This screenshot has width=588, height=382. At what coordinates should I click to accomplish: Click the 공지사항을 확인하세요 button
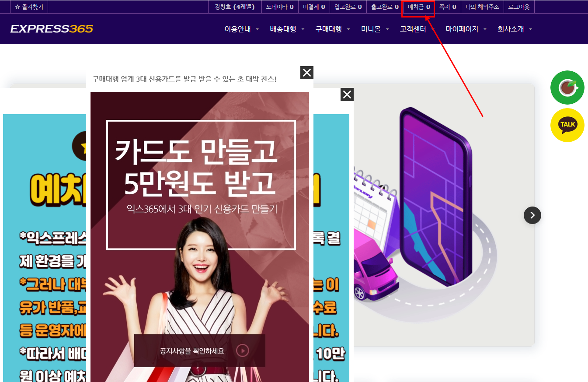tap(200, 350)
